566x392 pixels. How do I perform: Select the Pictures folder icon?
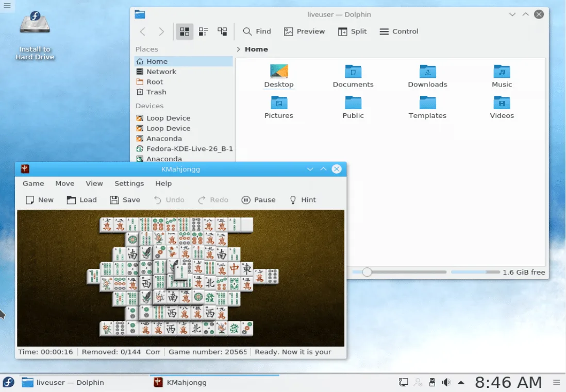[279, 108]
